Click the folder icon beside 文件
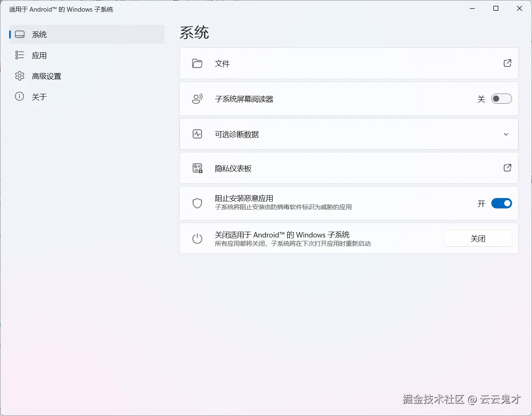This screenshot has height=416, width=532. point(197,64)
